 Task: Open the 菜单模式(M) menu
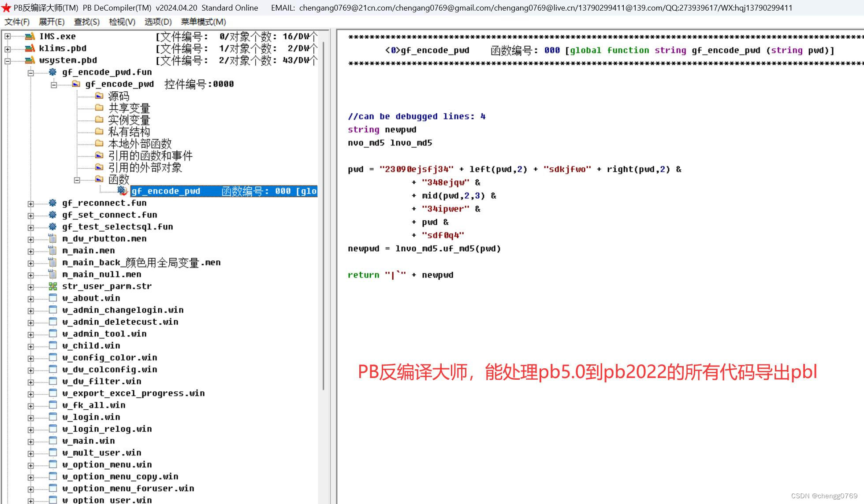point(203,22)
